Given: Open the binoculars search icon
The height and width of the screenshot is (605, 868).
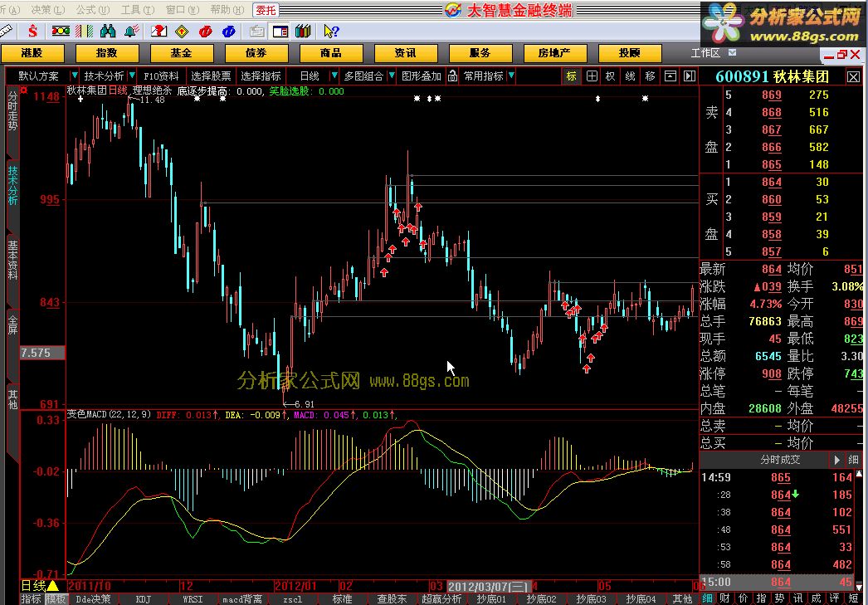Looking at the screenshot, I should point(108,31).
